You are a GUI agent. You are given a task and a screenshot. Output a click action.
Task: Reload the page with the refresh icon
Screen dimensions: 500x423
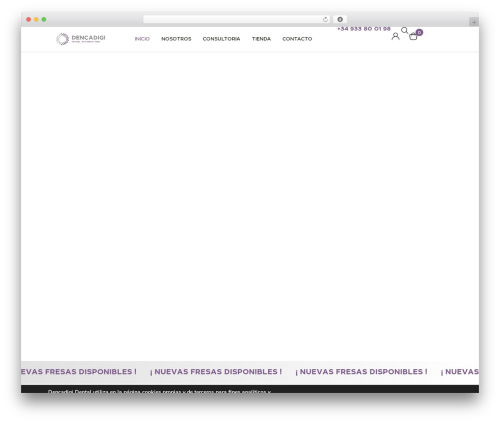[x=325, y=19]
